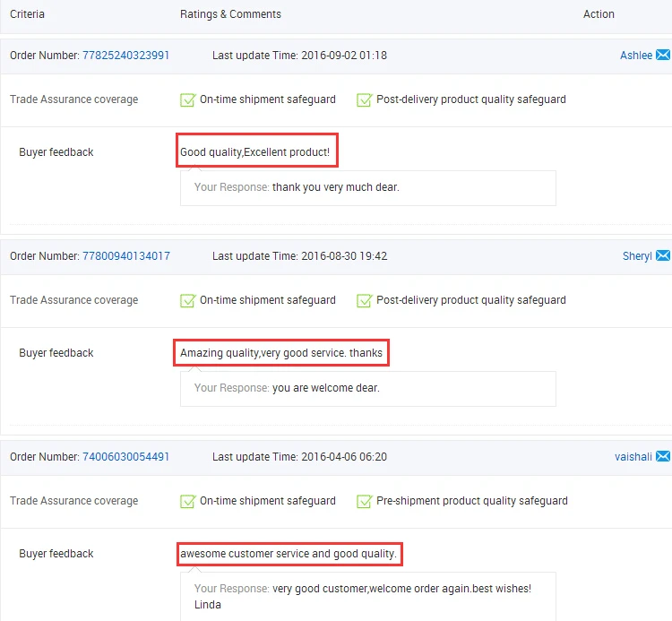Open order number 74006030054491
672x621 pixels.
pyautogui.click(x=125, y=457)
